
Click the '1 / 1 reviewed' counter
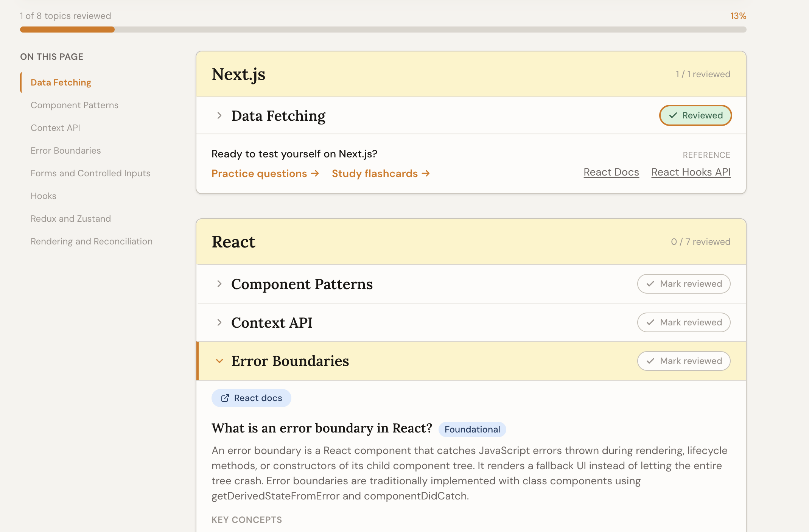(x=703, y=74)
